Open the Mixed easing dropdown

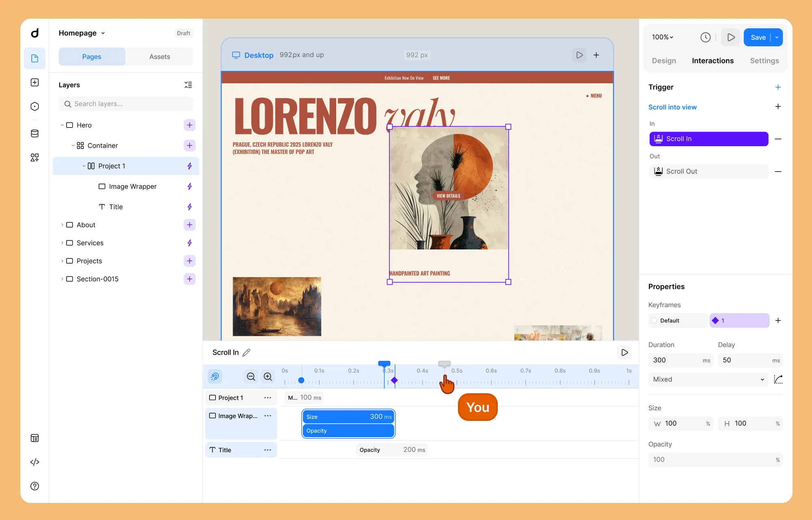[x=708, y=379]
